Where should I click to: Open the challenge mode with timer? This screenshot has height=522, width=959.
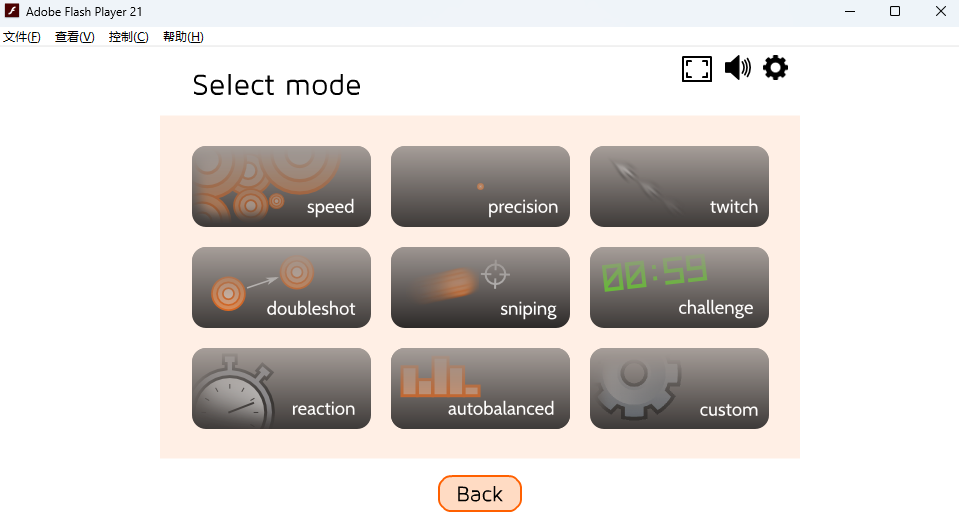point(679,288)
